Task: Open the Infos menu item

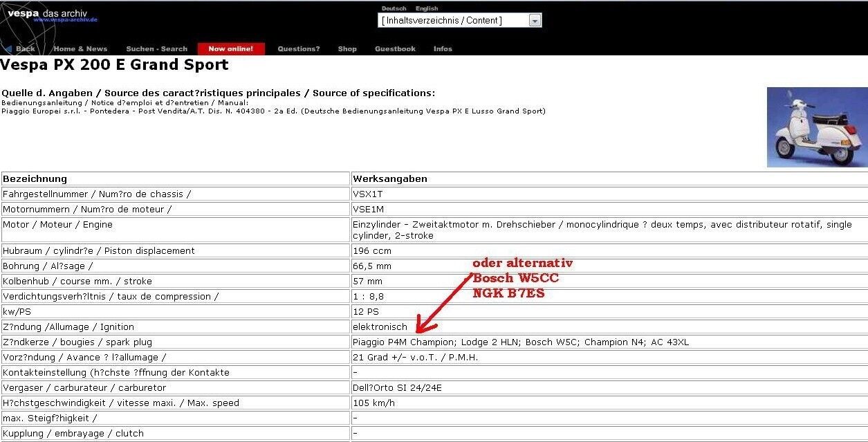Action: tap(443, 49)
